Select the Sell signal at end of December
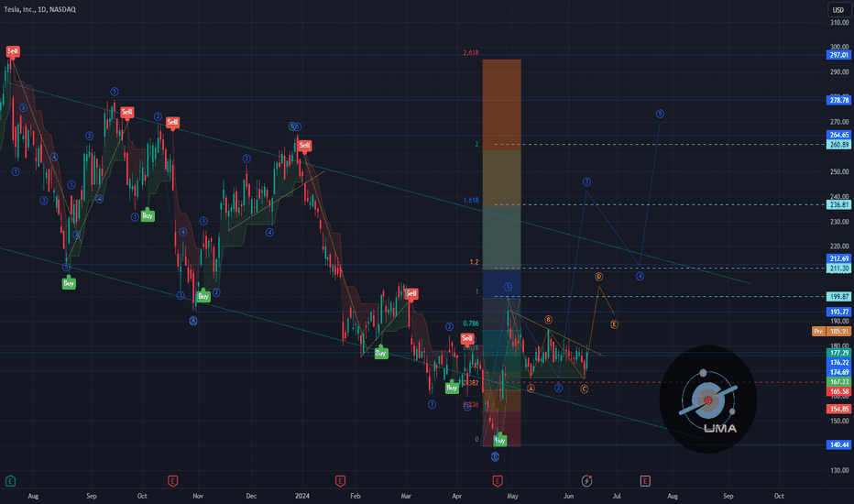The image size is (854, 504). click(304, 146)
